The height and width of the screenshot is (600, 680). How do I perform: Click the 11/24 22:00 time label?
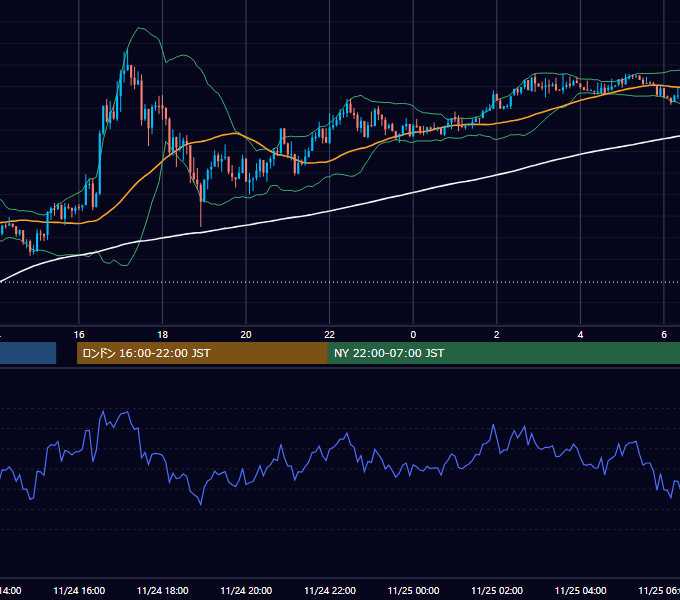click(x=330, y=590)
